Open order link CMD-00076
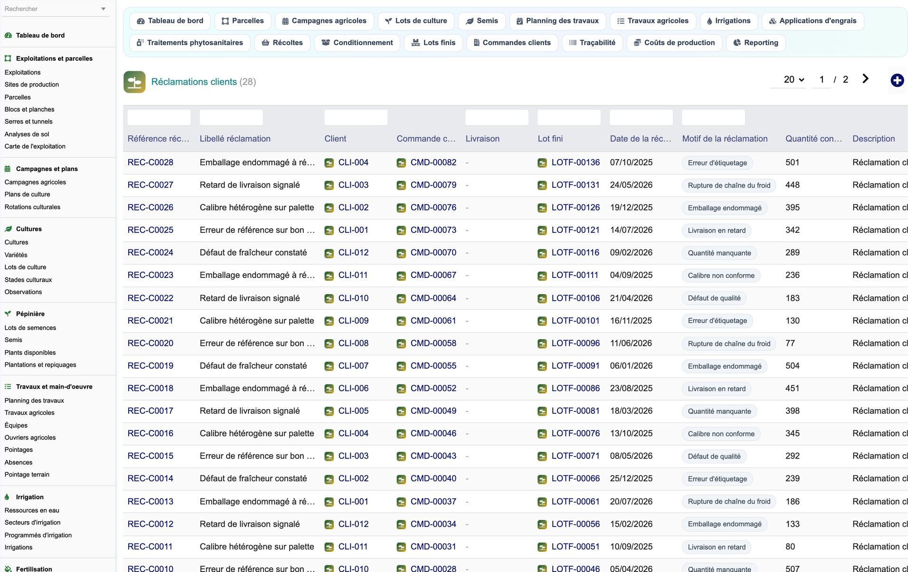 click(434, 208)
